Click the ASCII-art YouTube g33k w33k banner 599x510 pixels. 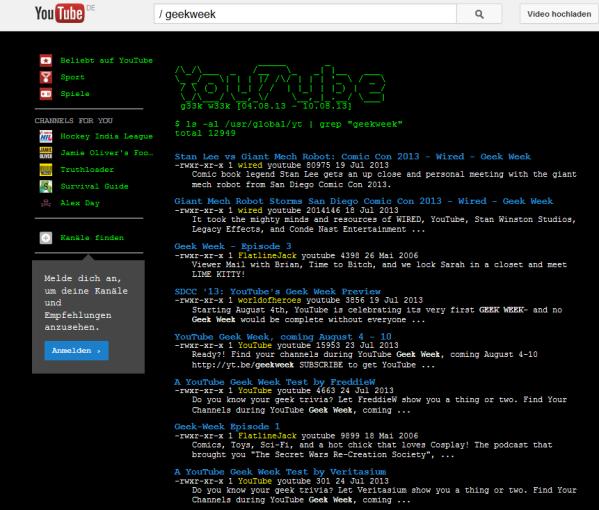280,88
